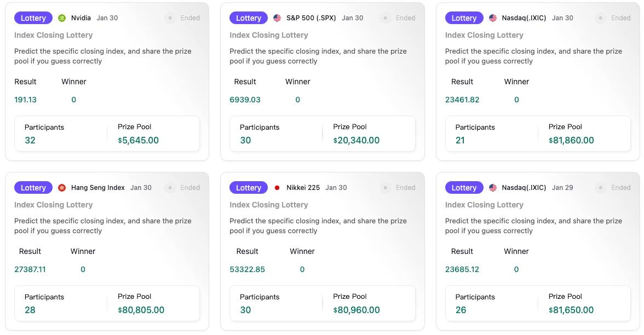Open the Nikkei 225 Index Closing Lottery title
This screenshot has width=644, height=335.
(268, 205)
